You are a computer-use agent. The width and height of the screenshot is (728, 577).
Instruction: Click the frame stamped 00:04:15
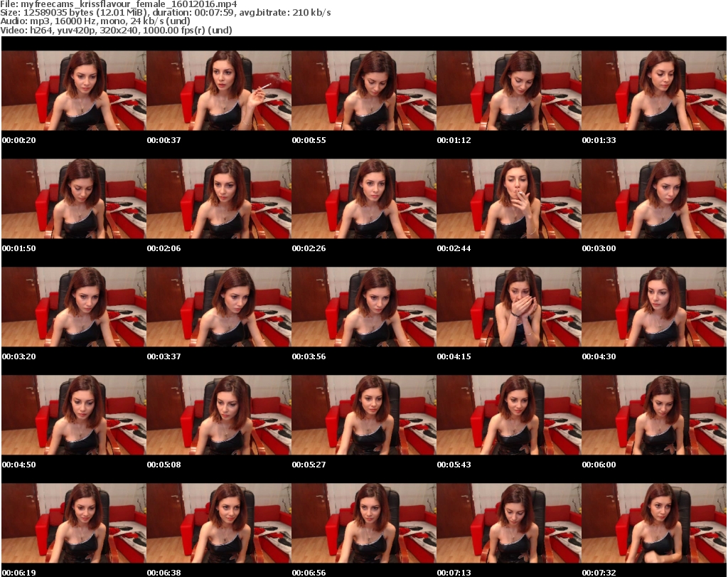[x=509, y=307]
